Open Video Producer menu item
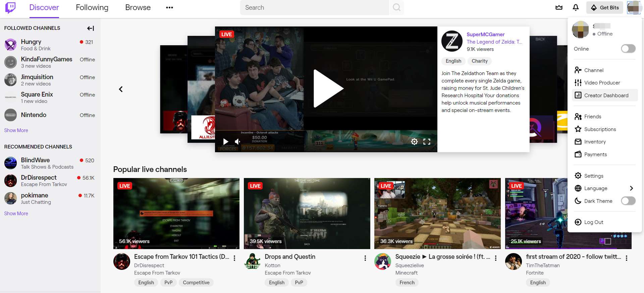This screenshot has width=644, height=293. (x=605, y=82)
